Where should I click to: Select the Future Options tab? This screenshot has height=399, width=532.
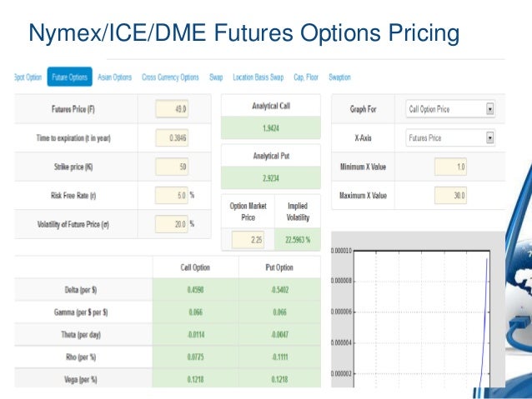point(70,77)
